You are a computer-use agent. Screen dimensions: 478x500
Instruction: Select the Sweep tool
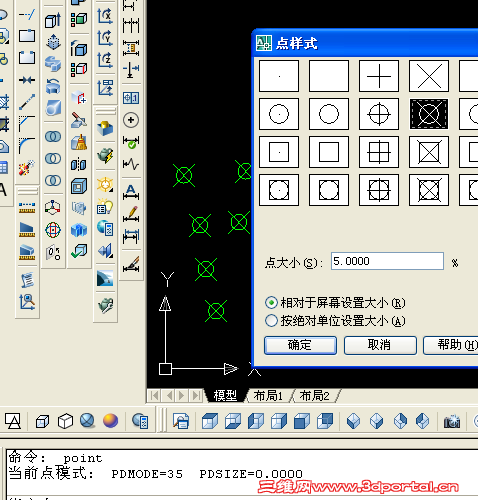coord(53,64)
